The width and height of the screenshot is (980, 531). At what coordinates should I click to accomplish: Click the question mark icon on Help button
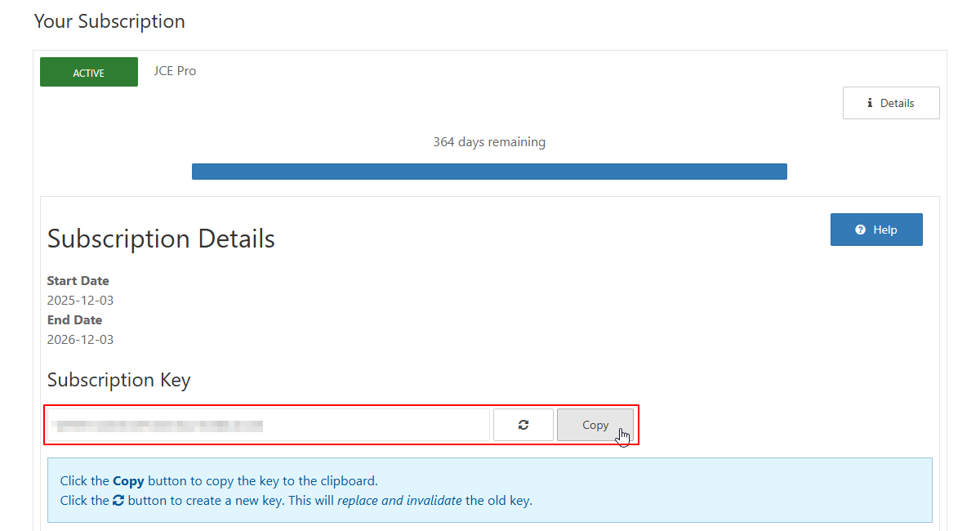point(862,229)
